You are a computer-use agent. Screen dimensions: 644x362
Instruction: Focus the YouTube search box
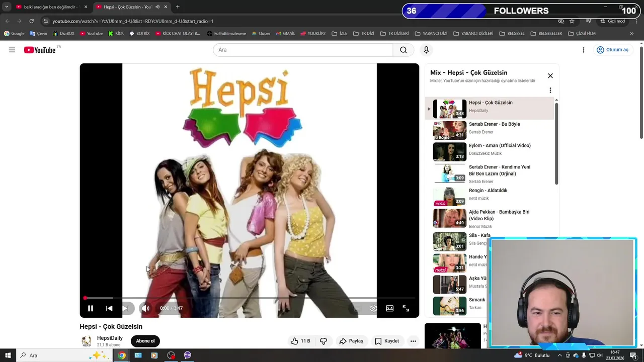point(303,50)
